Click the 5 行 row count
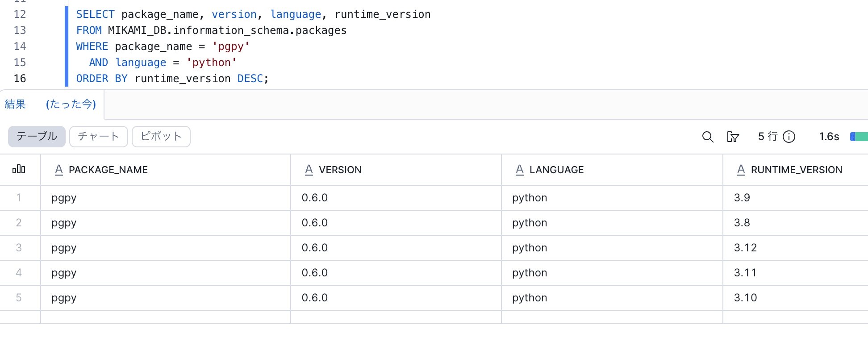Image resolution: width=868 pixels, height=342 pixels. click(768, 137)
